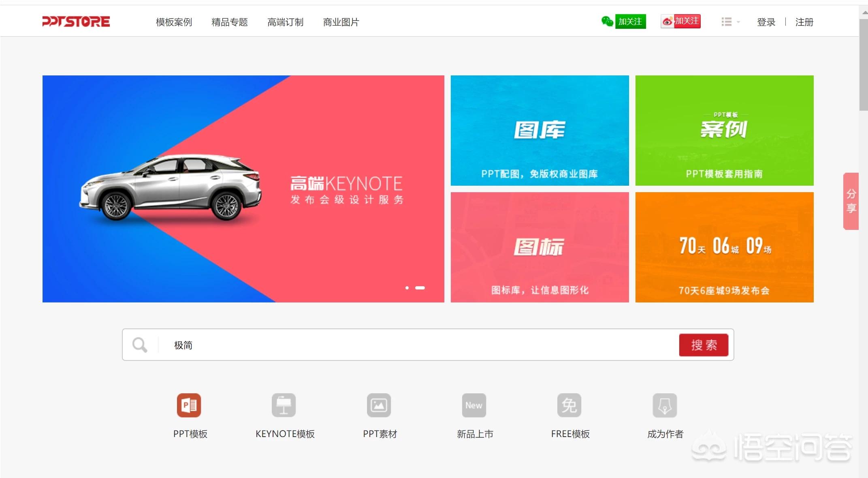
Task: Click the magnifier icon in the search bar
Action: (140, 345)
